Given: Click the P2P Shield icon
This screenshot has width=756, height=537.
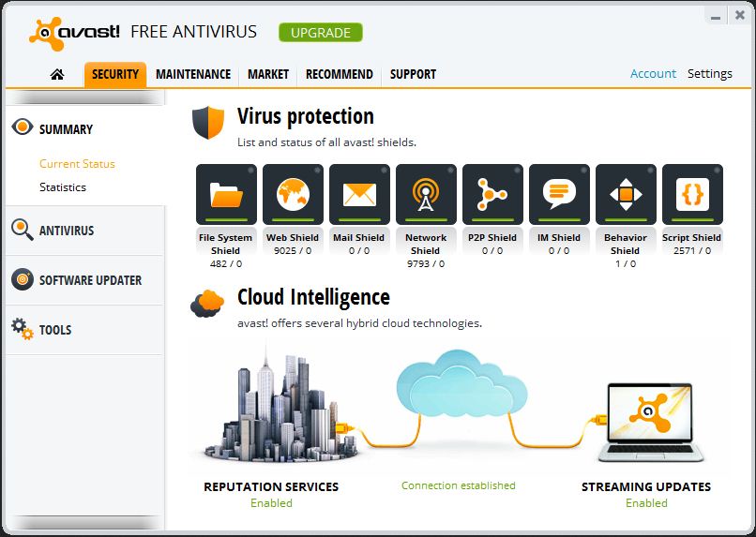Looking at the screenshot, I should [492, 195].
